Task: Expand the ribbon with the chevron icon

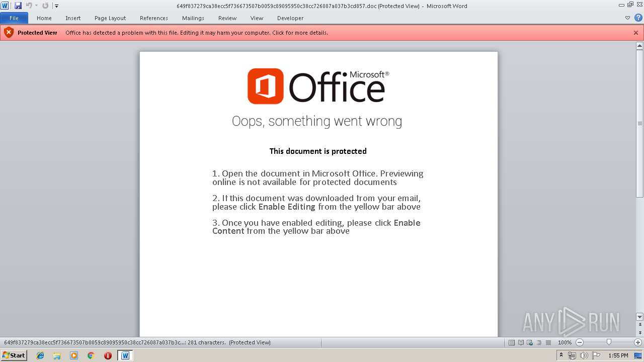Action: tap(627, 18)
